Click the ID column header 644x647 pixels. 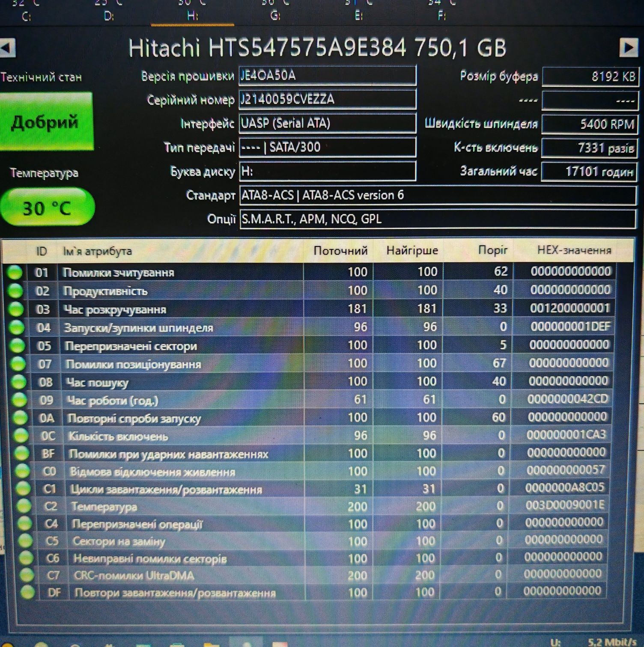pyautogui.click(x=41, y=251)
